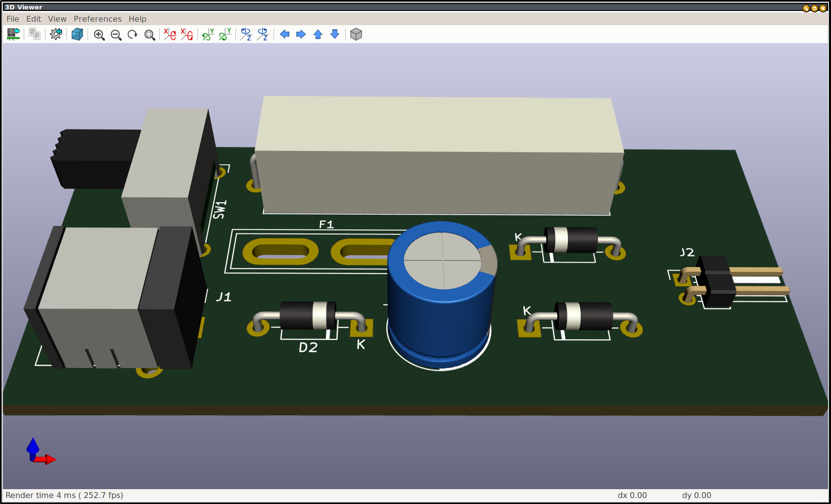The width and height of the screenshot is (831, 504).
Task: Open the Edit menu
Action: point(34,19)
